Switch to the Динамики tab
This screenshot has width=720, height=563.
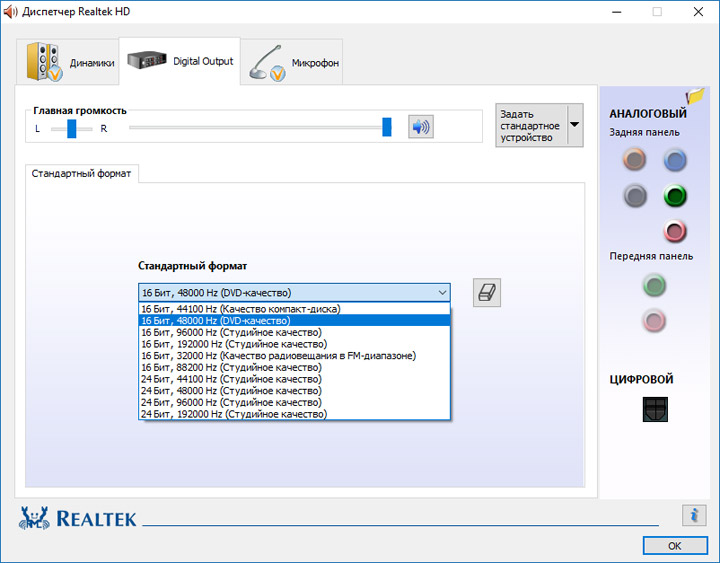coord(68,62)
